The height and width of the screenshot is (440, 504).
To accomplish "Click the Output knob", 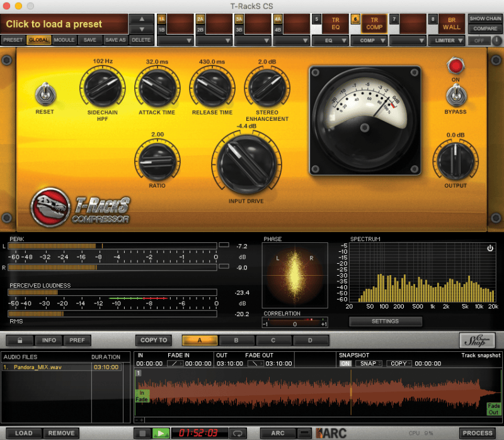I will point(455,161).
